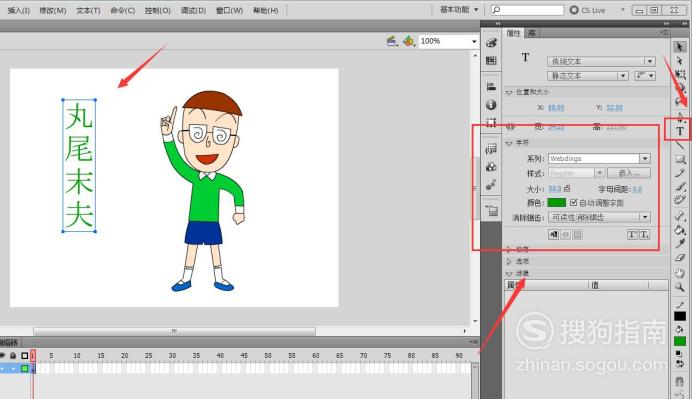Open the Modify menu (修改)
The width and height of the screenshot is (692, 399).
(53, 10)
